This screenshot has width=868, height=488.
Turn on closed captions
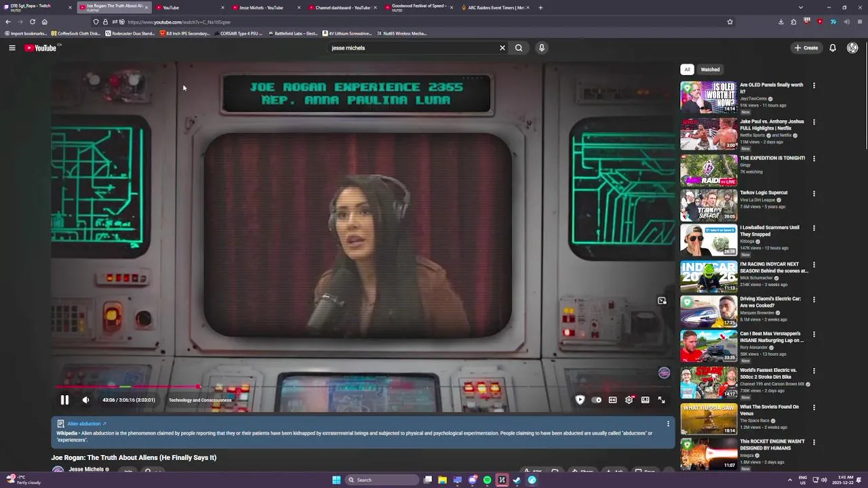click(x=612, y=400)
